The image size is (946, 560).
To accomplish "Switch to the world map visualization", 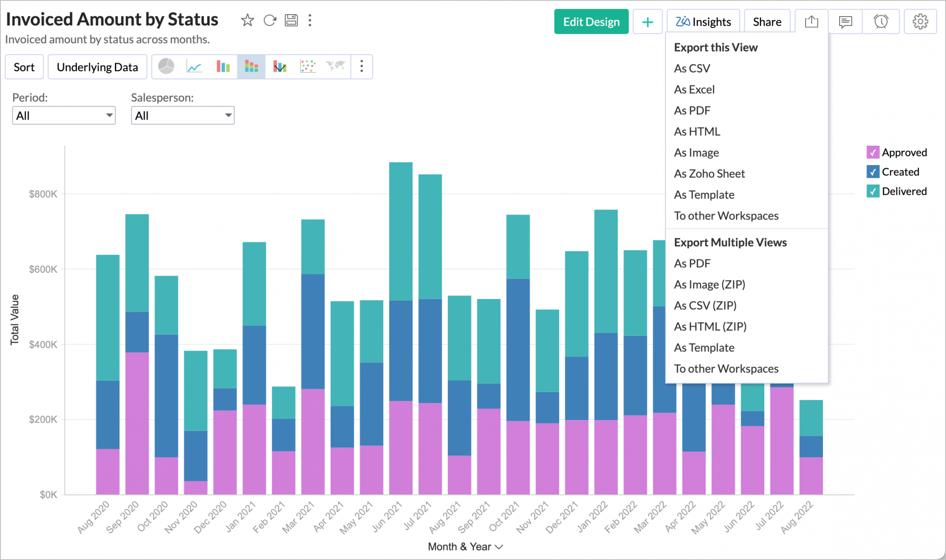I will point(335,67).
